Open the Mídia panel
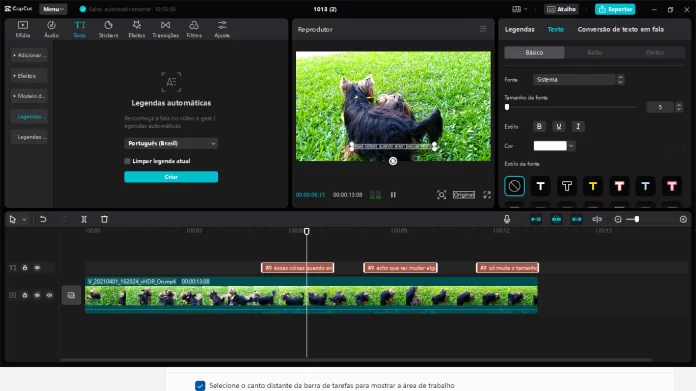 (23, 29)
